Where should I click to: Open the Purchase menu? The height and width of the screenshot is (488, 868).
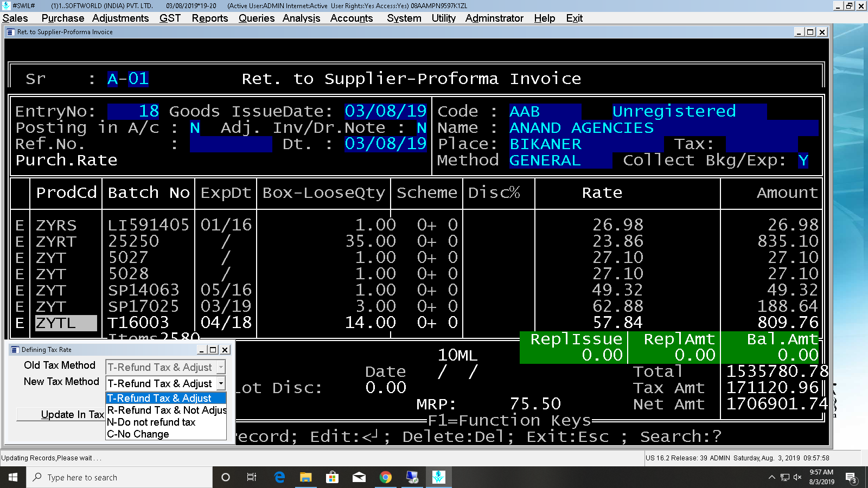(62, 18)
